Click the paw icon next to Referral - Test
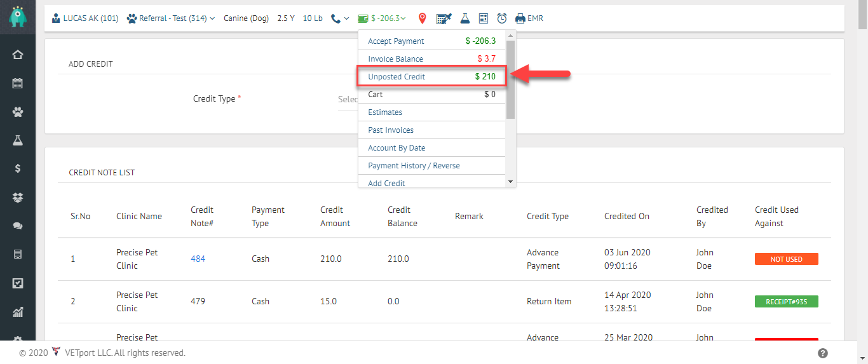 (132, 18)
